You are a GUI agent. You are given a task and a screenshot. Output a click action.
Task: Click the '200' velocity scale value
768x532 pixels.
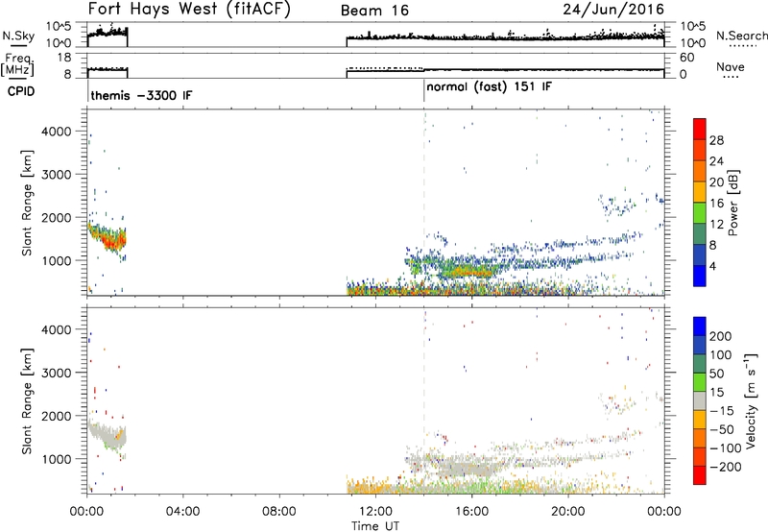pyautogui.click(x=721, y=336)
